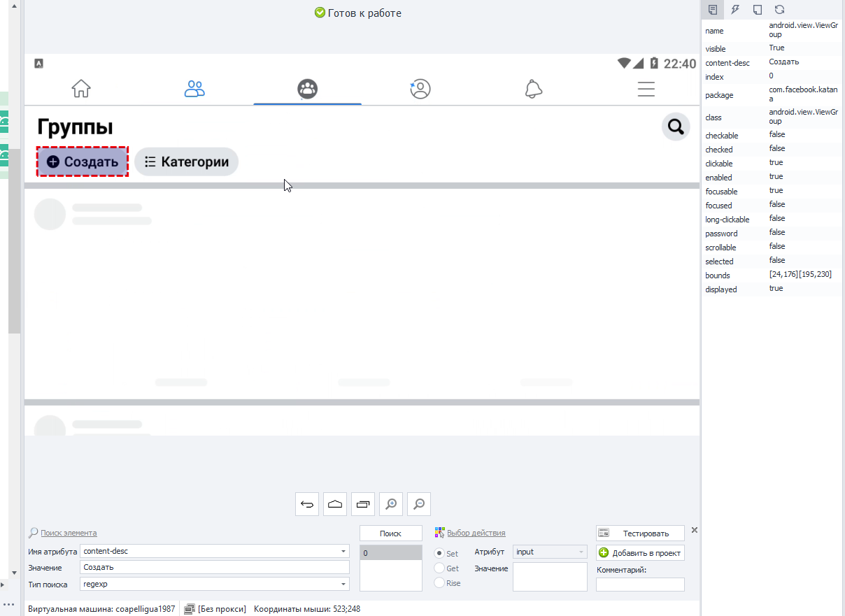Image resolution: width=845 pixels, height=616 pixels.
Task: Click the groups search magnifier icon
Action: tap(676, 127)
